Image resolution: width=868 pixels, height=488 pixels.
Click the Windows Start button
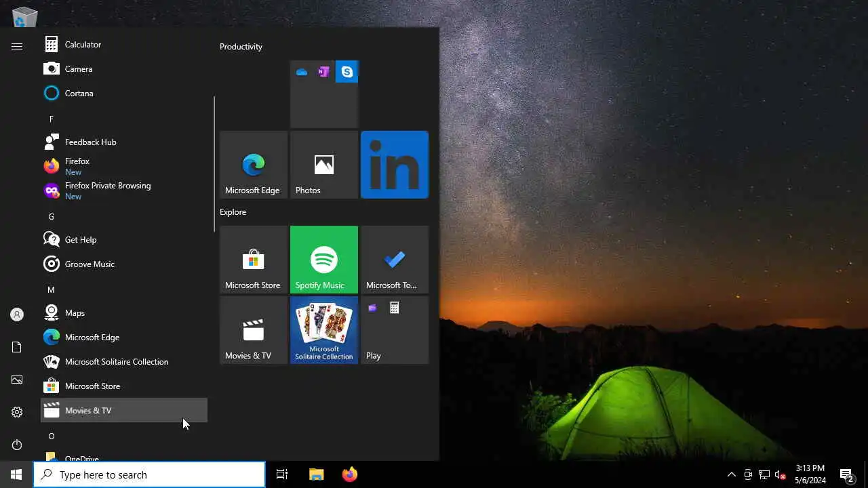(x=16, y=474)
